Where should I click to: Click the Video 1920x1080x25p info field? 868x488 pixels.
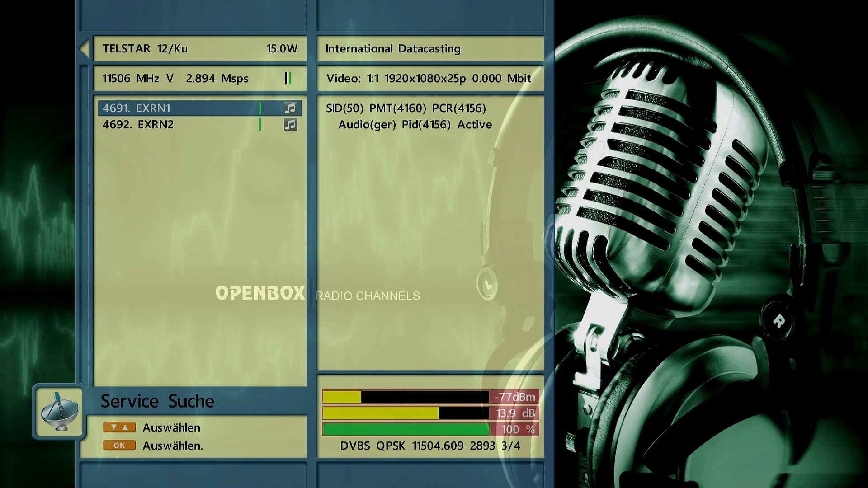[x=429, y=78]
